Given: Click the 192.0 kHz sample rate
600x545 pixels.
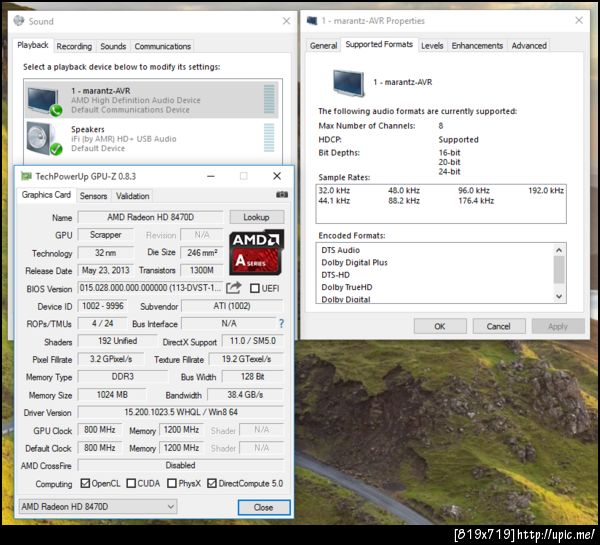Looking at the screenshot, I should pos(546,191).
